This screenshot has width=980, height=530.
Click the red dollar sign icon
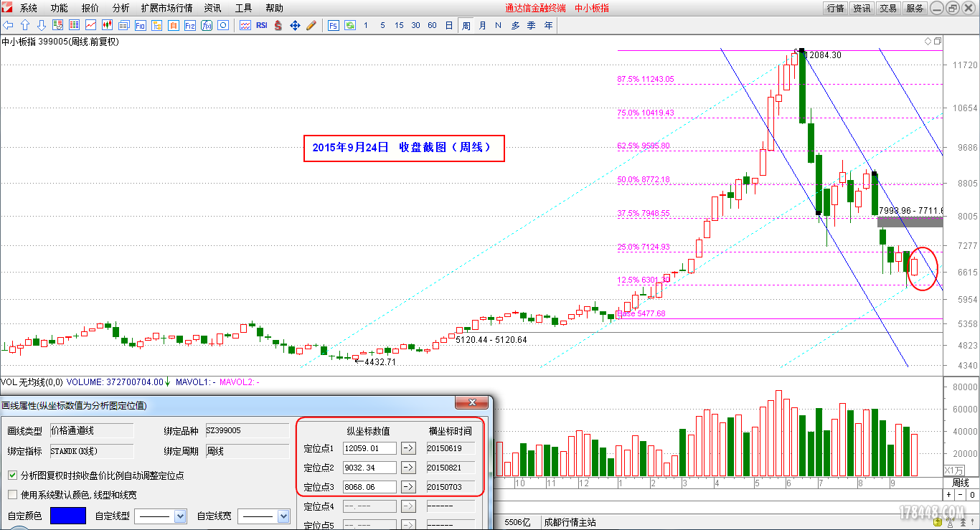[278, 25]
